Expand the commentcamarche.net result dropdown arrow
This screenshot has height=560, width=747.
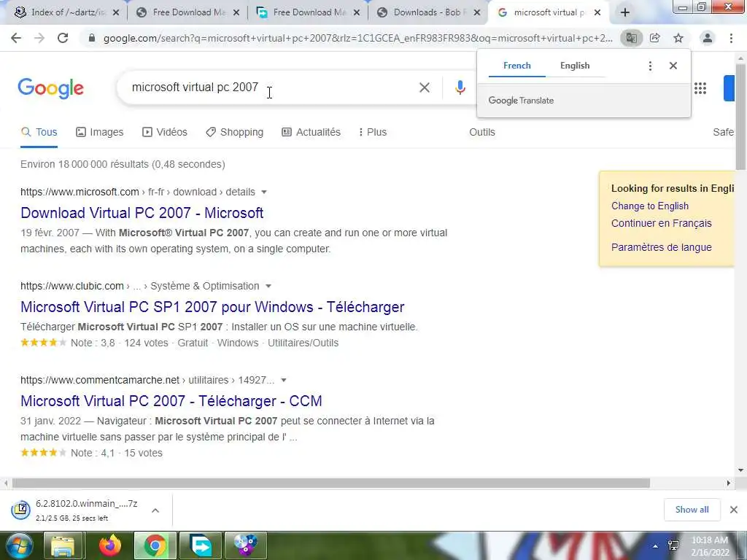(284, 380)
